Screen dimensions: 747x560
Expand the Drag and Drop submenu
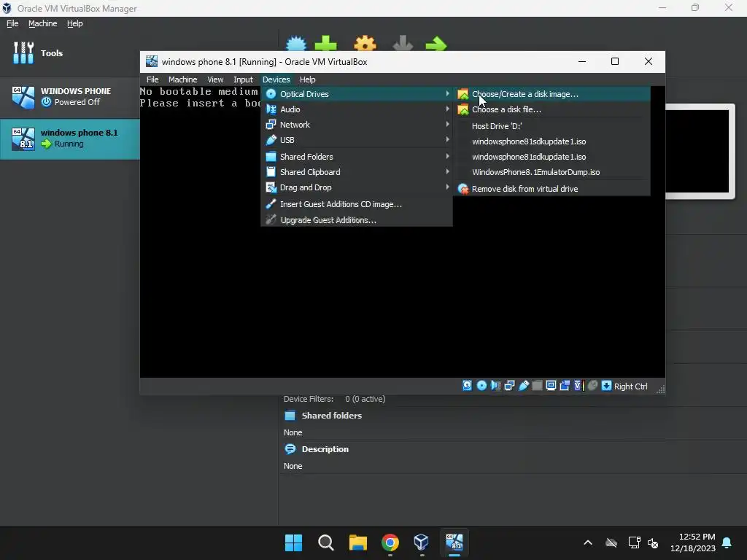(356, 187)
